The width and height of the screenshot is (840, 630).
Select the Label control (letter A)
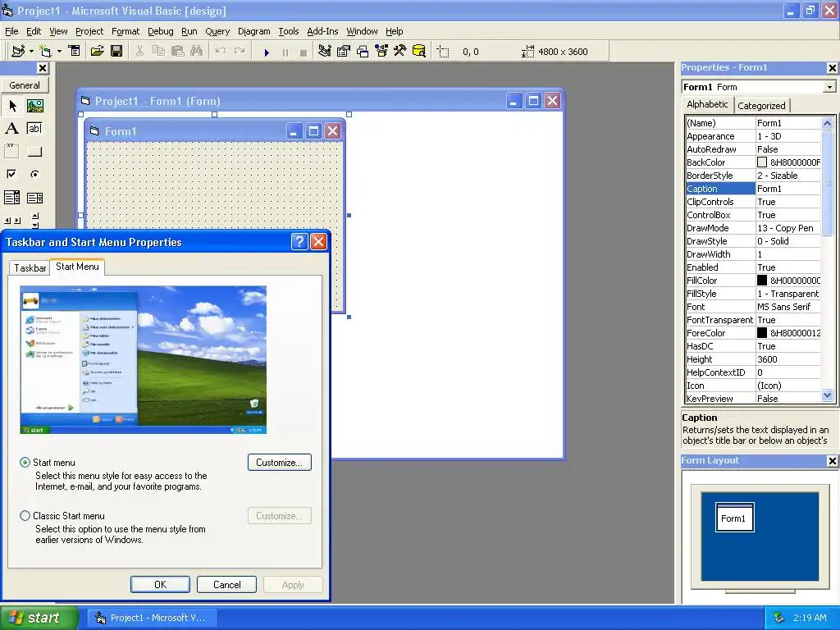(x=12, y=129)
